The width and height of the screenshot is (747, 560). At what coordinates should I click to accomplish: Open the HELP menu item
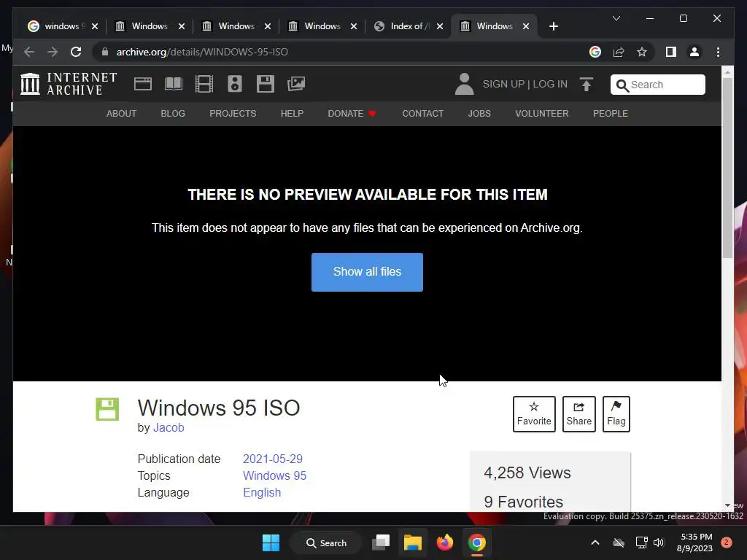tap(292, 113)
